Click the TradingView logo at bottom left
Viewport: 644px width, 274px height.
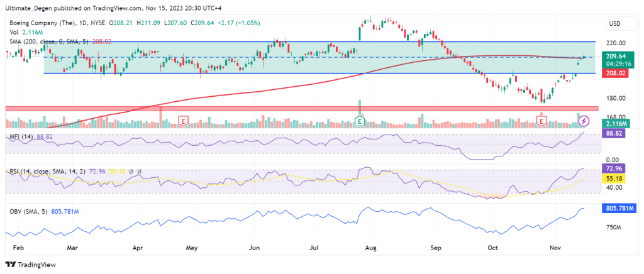point(30,265)
